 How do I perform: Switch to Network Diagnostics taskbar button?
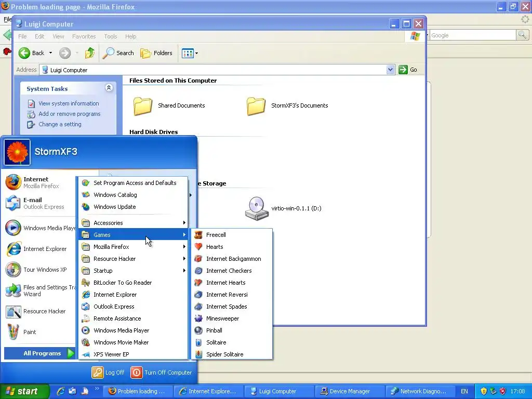pyautogui.click(x=420, y=391)
